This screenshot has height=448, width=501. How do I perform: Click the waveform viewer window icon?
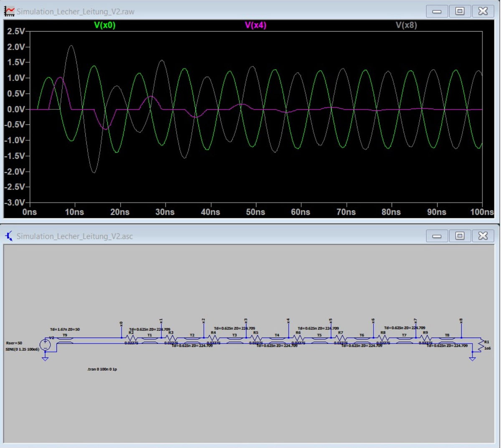point(9,12)
